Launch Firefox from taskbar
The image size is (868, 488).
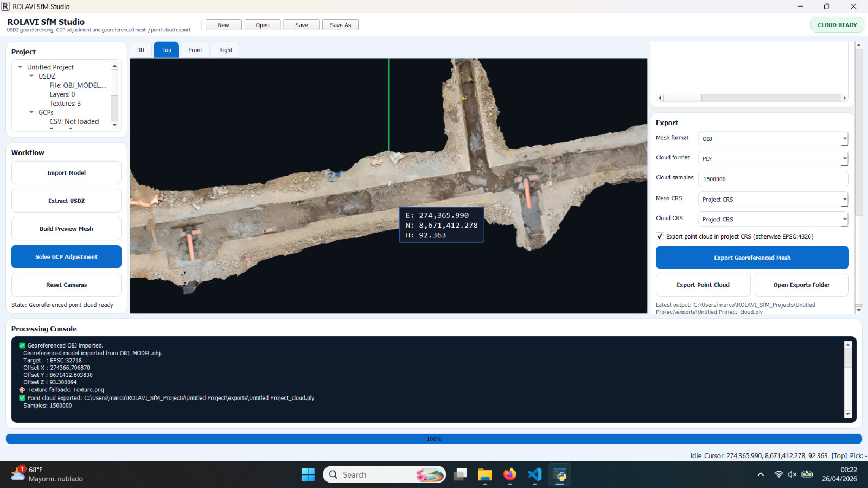click(x=510, y=474)
